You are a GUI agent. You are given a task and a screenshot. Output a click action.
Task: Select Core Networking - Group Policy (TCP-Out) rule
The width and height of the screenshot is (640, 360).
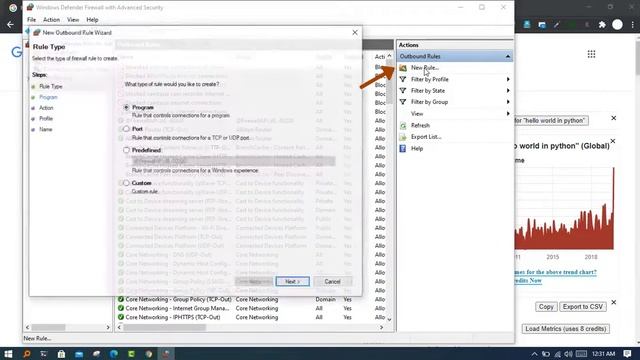pyautogui.click(x=178, y=299)
